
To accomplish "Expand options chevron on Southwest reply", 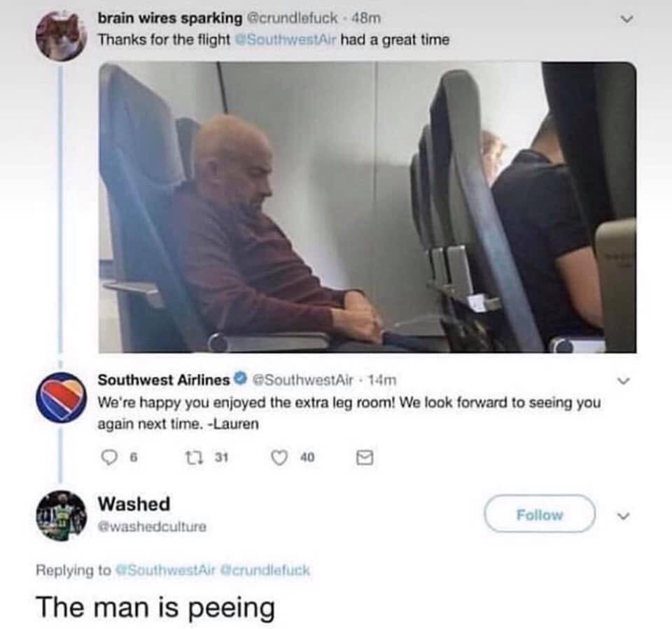I will 624,380.
